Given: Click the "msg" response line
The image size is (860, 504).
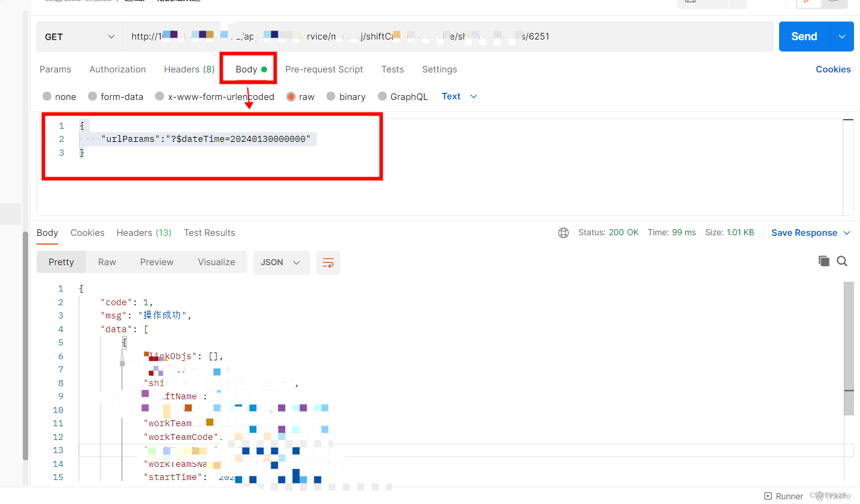Looking at the screenshot, I should click(x=146, y=315).
